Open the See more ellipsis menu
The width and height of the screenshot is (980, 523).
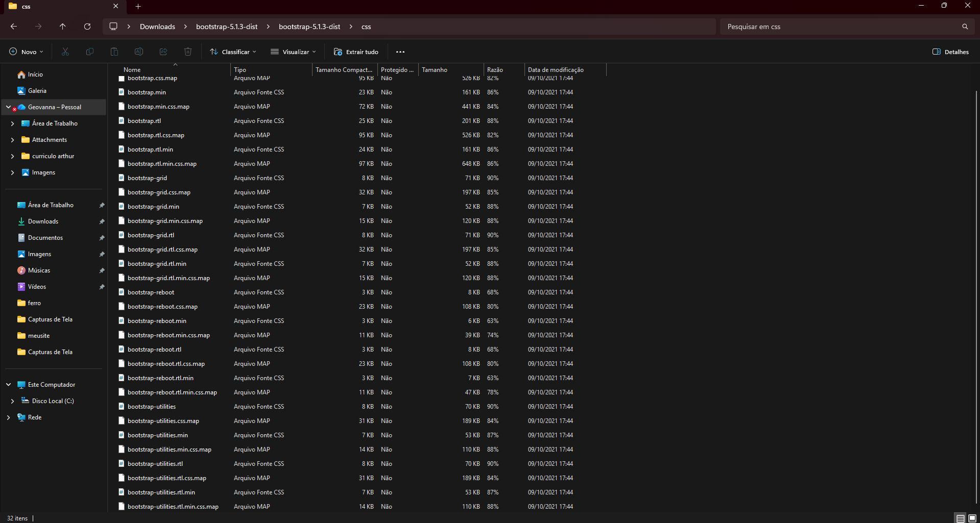pyautogui.click(x=400, y=52)
